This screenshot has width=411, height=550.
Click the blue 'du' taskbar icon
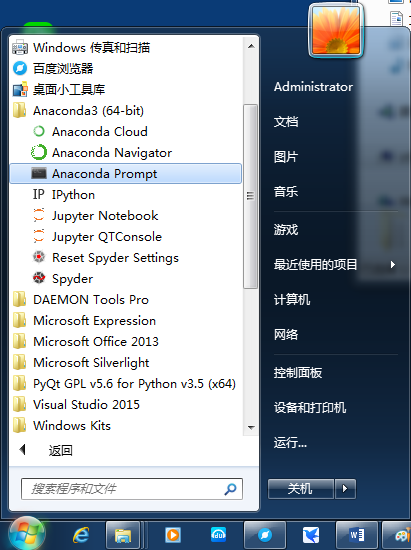218,535
